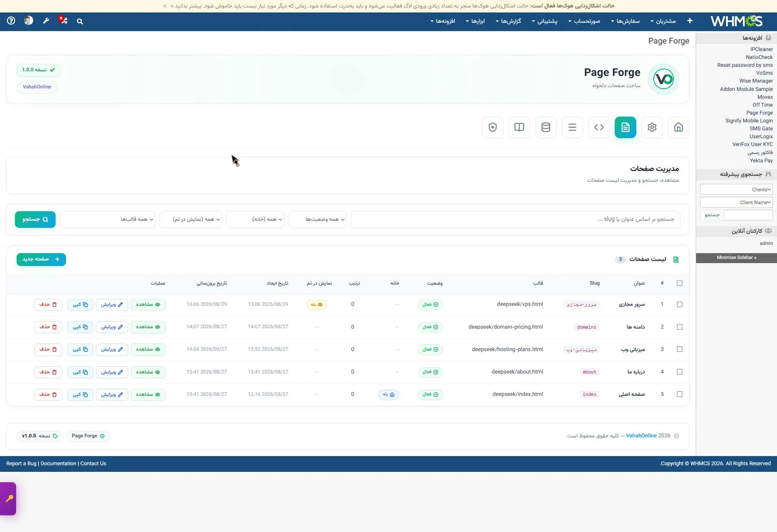Image resolution: width=777 pixels, height=532 pixels.
Task: Click the help question mark icon in the top bar
Action: click(11, 21)
